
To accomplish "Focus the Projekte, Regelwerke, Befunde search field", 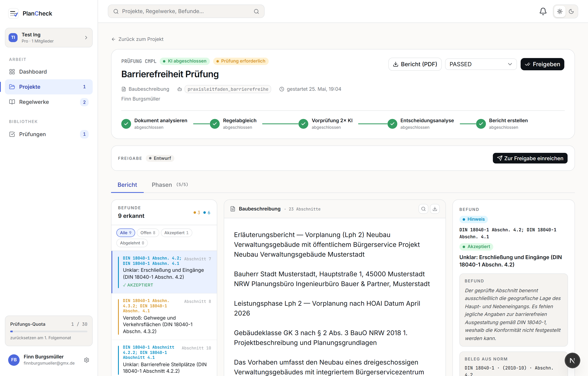I will (x=186, y=11).
